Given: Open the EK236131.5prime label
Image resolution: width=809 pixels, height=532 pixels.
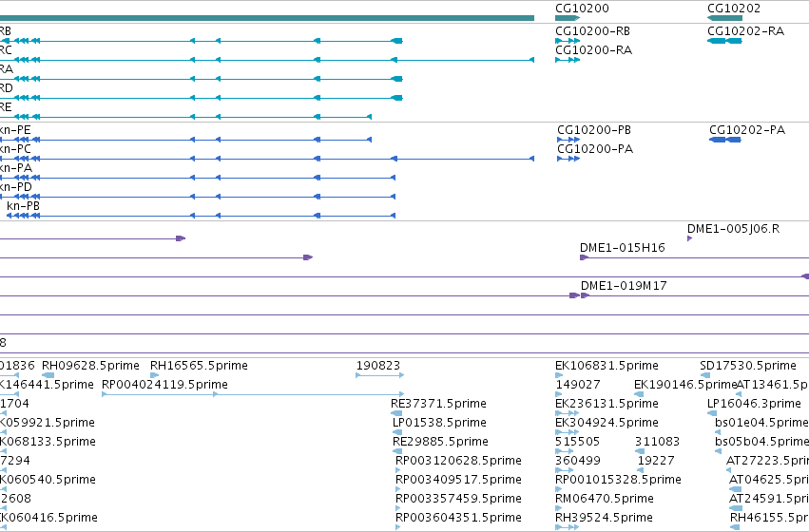Looking at the screenshot, I should pyautogui.click(x=607, y=404).
